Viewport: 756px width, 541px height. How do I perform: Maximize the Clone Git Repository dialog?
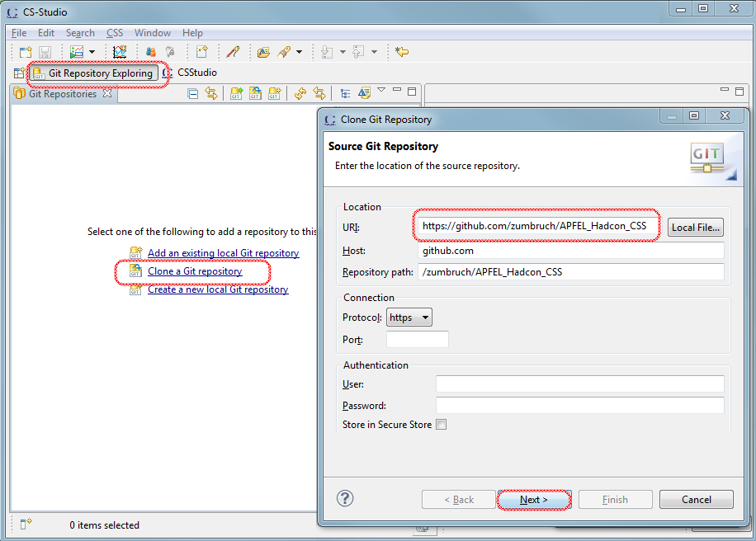(694, 115)
